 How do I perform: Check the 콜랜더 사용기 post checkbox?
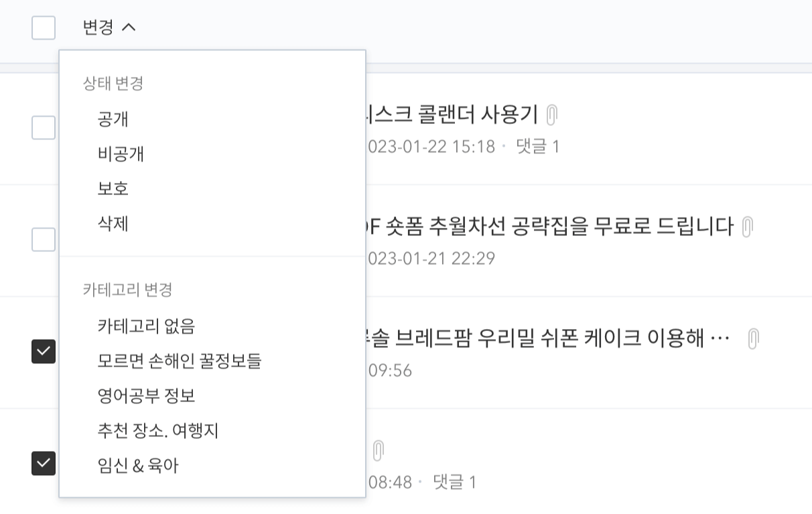point(43,127)
